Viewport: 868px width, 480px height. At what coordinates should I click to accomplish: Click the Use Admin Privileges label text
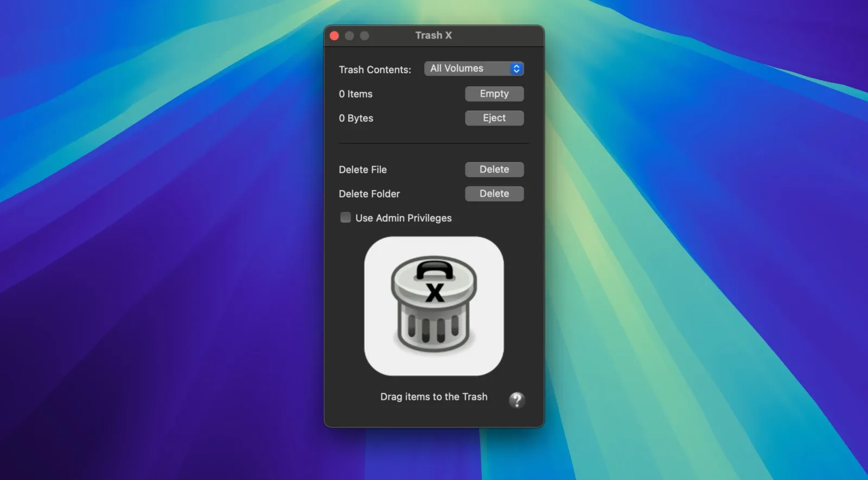point(403,218)
